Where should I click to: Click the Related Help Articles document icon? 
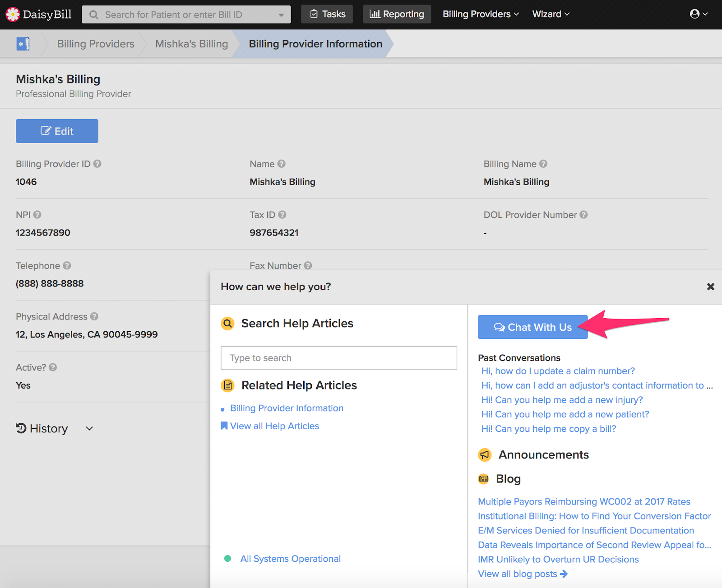coord(228,385)
